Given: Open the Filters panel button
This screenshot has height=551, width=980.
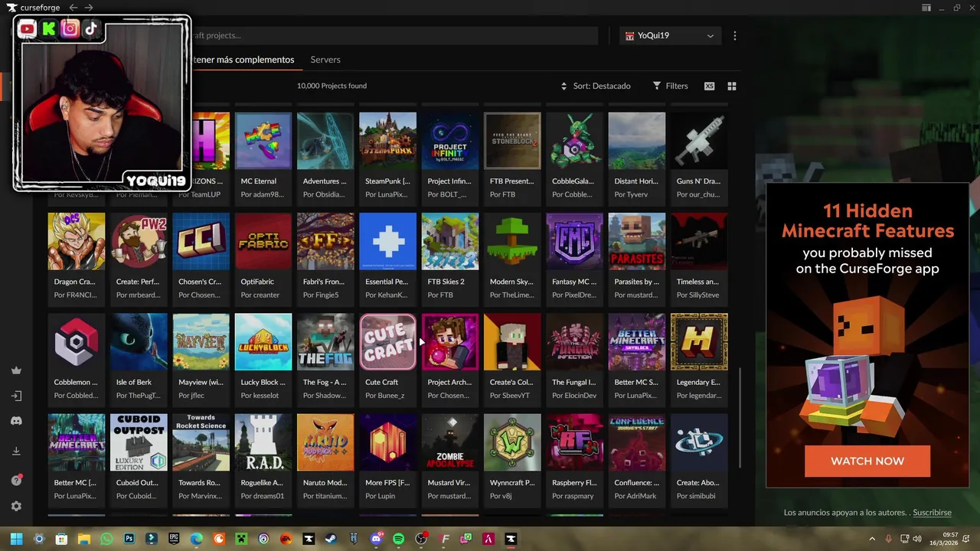Looking at the screenshot, I should [670, 86].
